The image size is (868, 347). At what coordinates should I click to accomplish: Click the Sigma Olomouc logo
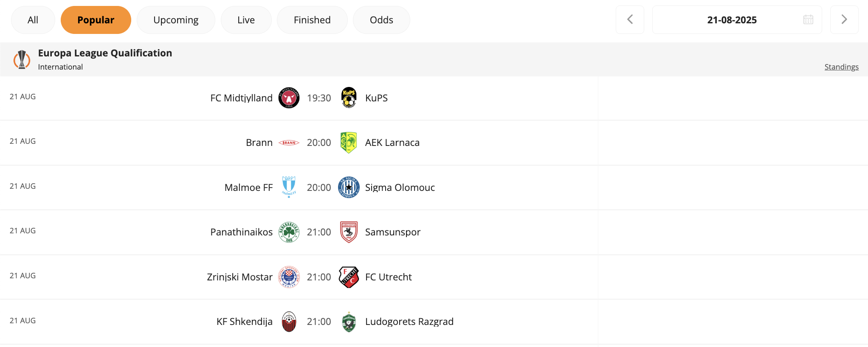[x=349, y=187]
